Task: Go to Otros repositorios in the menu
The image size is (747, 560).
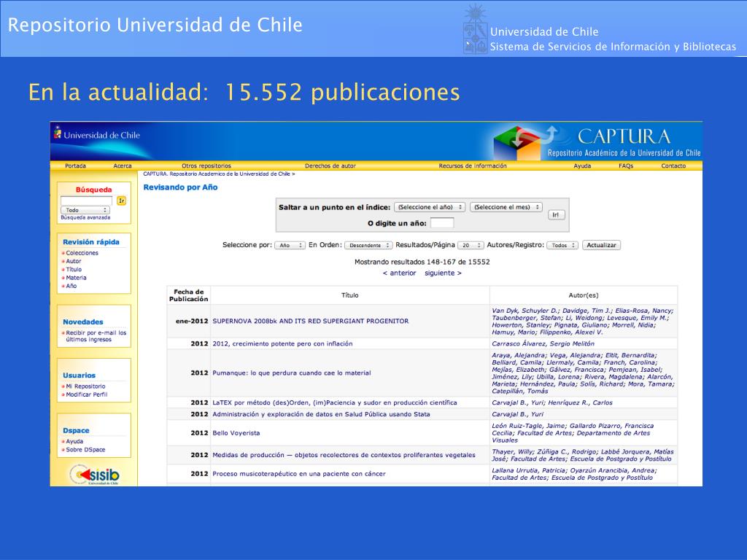Action: click(x=206, y=166)
